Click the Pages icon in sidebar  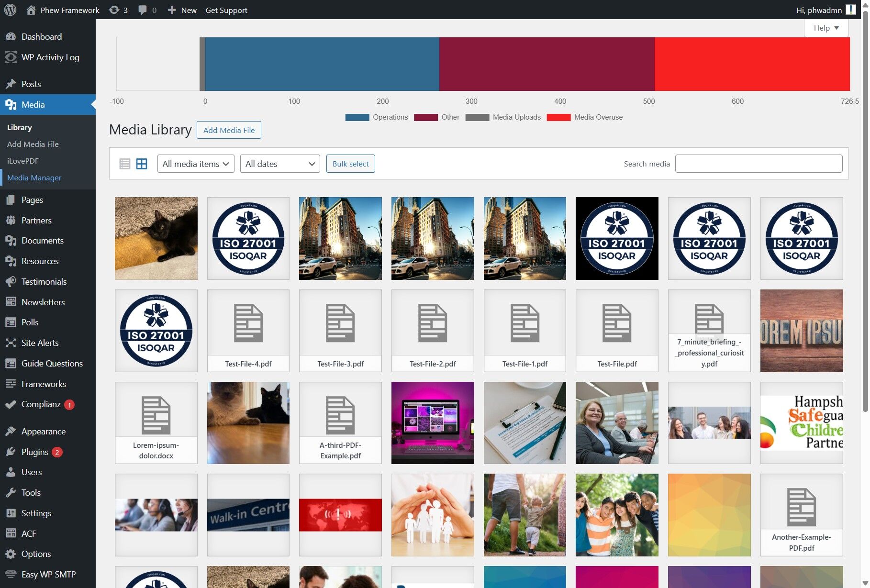[11, 200]
